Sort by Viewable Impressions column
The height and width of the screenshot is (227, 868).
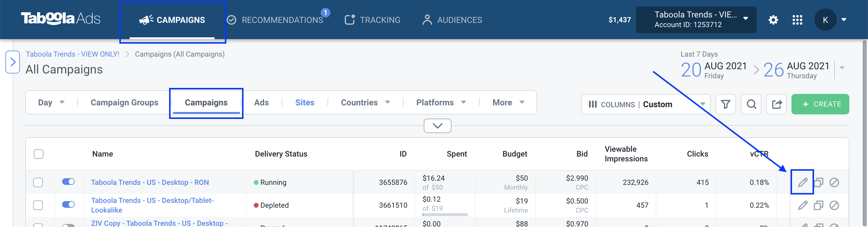coord(626,154)
